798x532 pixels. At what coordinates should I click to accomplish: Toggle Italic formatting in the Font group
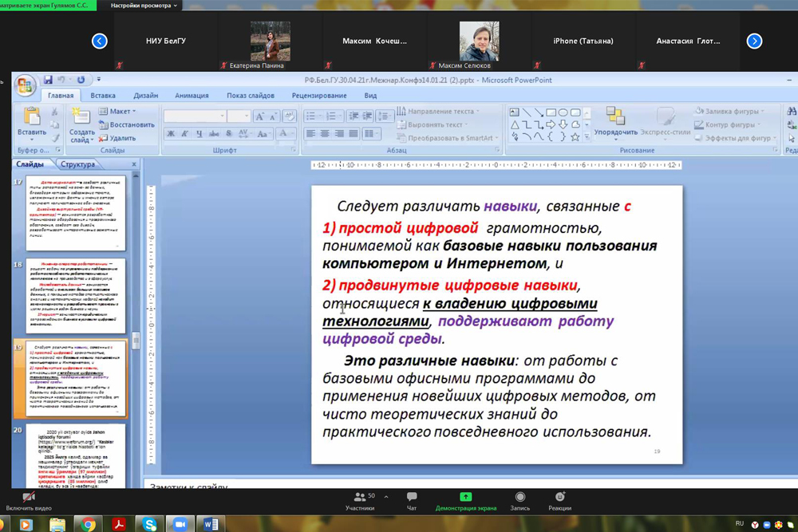[184, 134]
